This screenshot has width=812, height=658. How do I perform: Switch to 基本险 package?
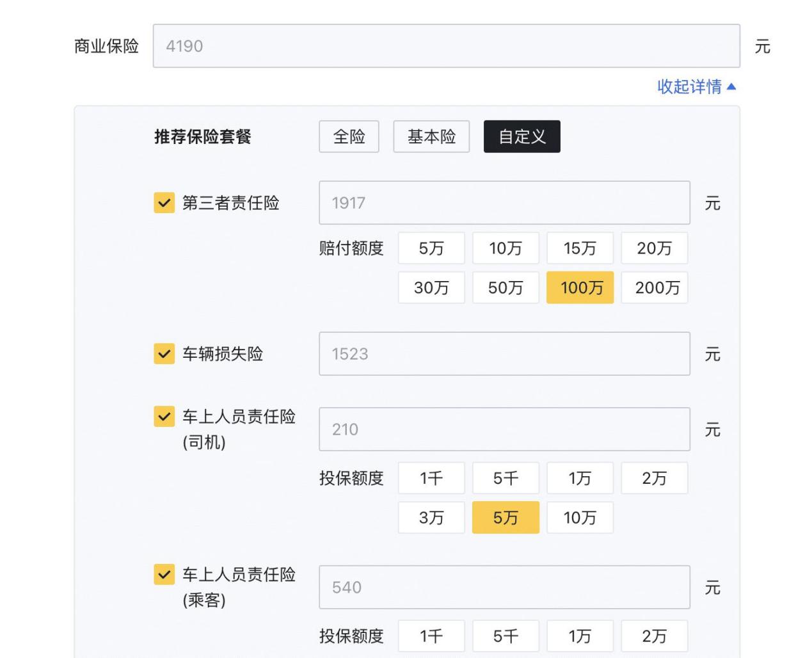[431, 136]
